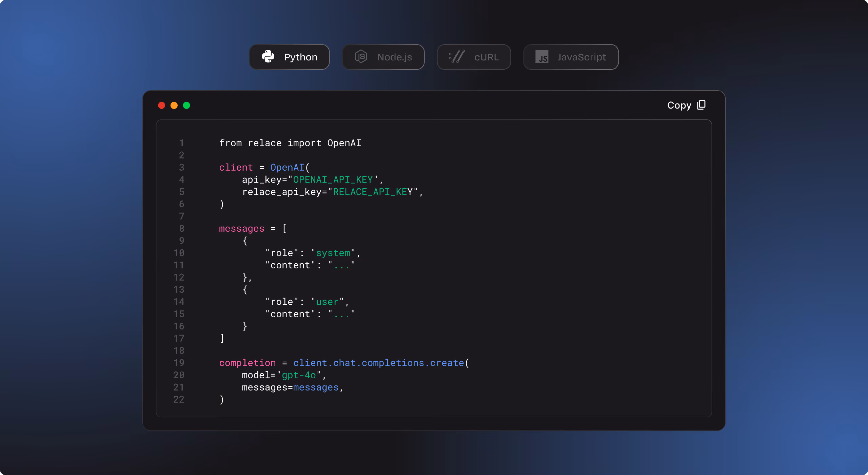Click the "system" role value

tap(333, 253)
